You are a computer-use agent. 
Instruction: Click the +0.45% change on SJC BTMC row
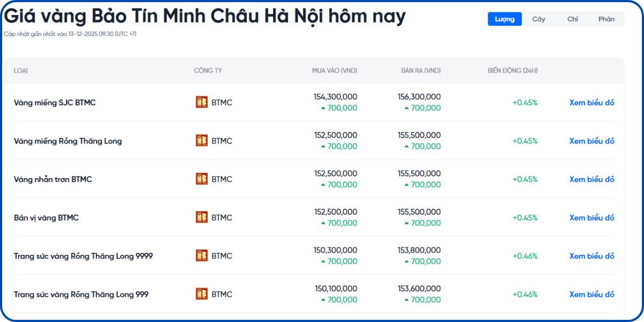click(x=524, y=103)
